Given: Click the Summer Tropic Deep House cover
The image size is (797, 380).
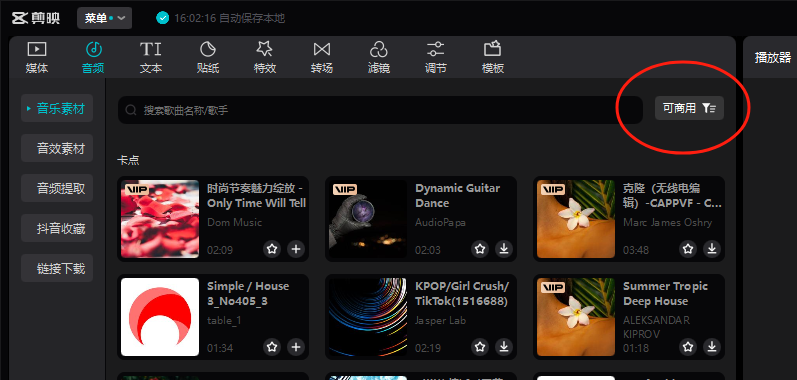Looking at the screenshot, I should click(x=576, y=317).
